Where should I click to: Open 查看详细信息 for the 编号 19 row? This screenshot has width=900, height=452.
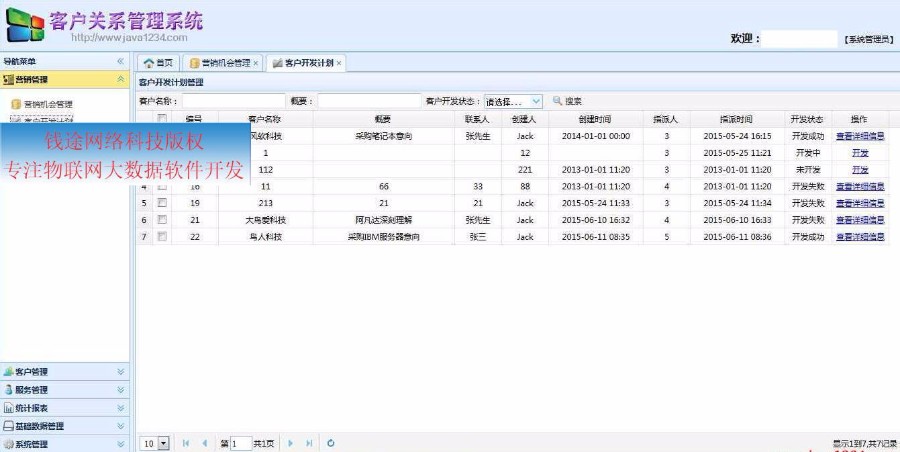(x=860, y=203)
